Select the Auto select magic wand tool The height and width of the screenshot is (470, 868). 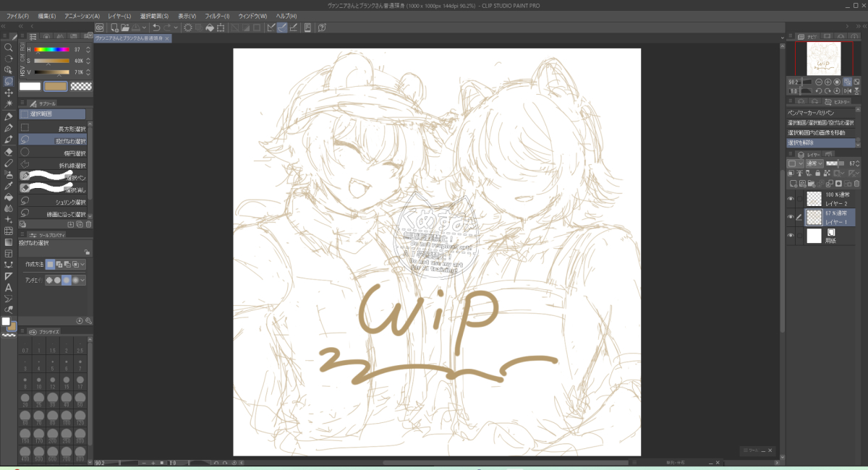(9, 104)
